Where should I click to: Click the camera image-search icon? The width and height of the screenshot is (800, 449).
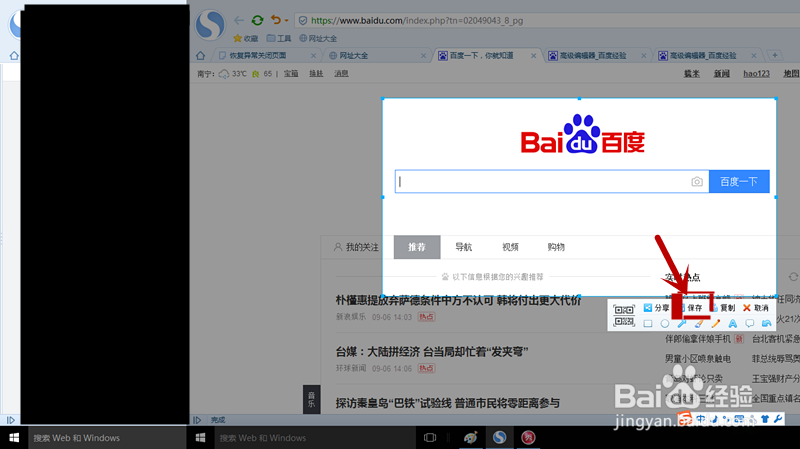697,182
